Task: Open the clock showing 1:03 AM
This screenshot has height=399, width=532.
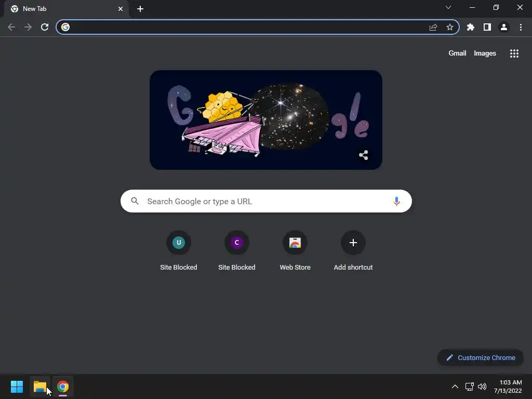Action: (x=508, y=387)
